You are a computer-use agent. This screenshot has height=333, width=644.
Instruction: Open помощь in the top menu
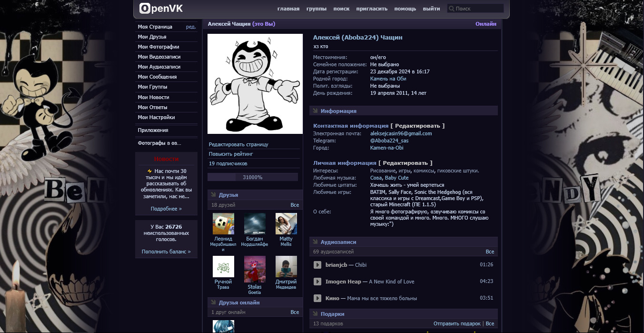point(405,9)
